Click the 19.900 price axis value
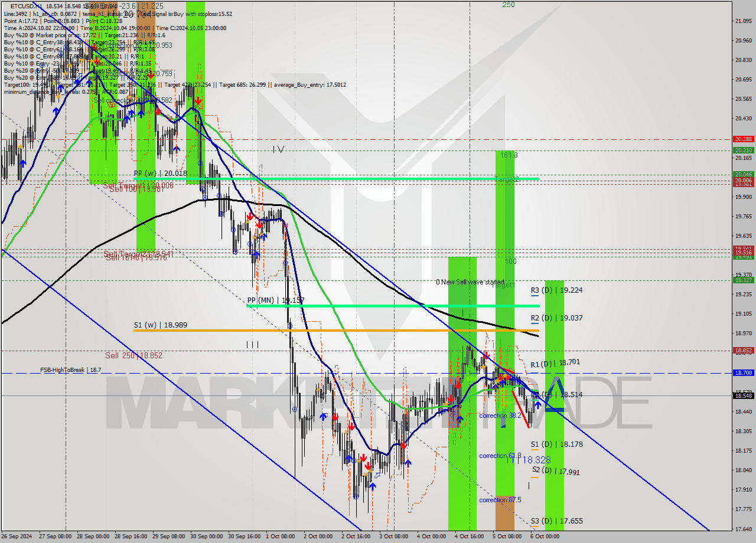 coord(744,197)
